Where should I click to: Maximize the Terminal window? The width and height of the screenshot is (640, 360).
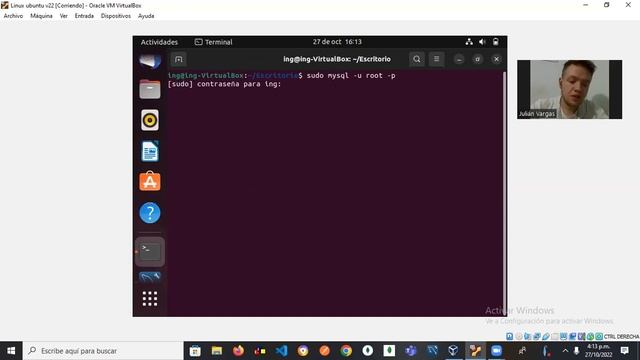click(x=478, y=59)
